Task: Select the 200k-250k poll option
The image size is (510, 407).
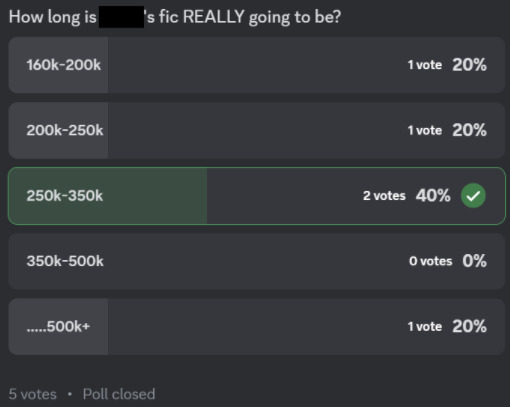Action: click(256, 130)
